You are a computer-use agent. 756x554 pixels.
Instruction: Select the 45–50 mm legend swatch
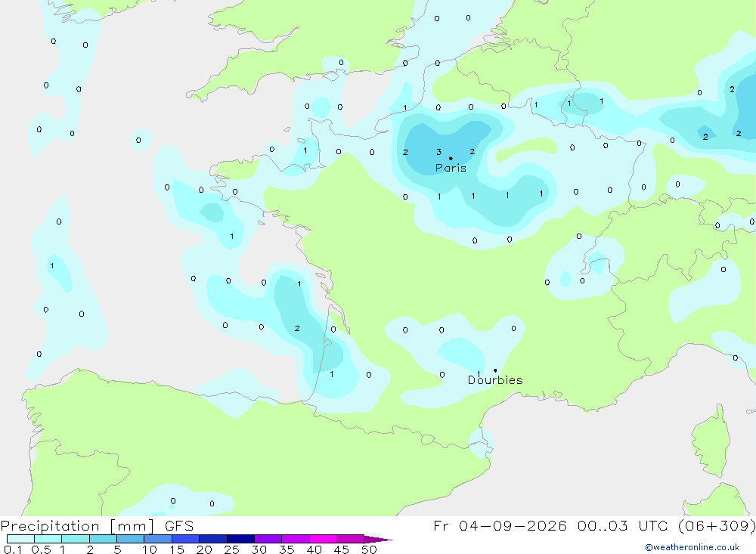point(351,539)
